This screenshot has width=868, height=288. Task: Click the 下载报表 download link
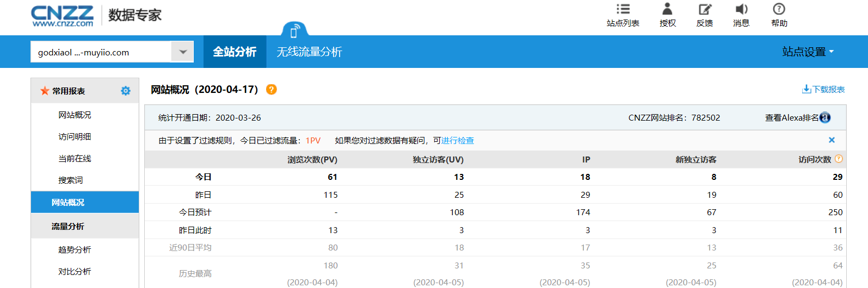pyautogui.click(x=823, y=89)
